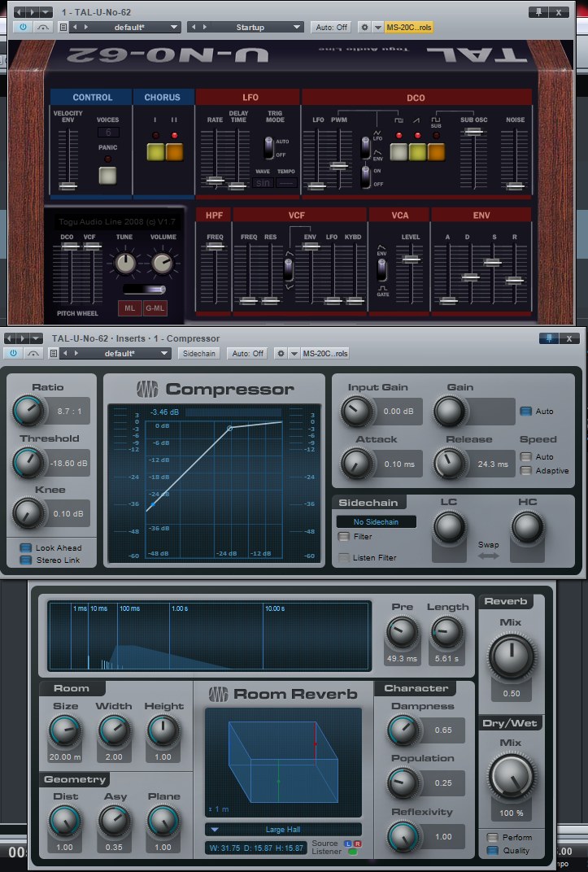Click DCO sawtooth yellow button

click(417, 152)
